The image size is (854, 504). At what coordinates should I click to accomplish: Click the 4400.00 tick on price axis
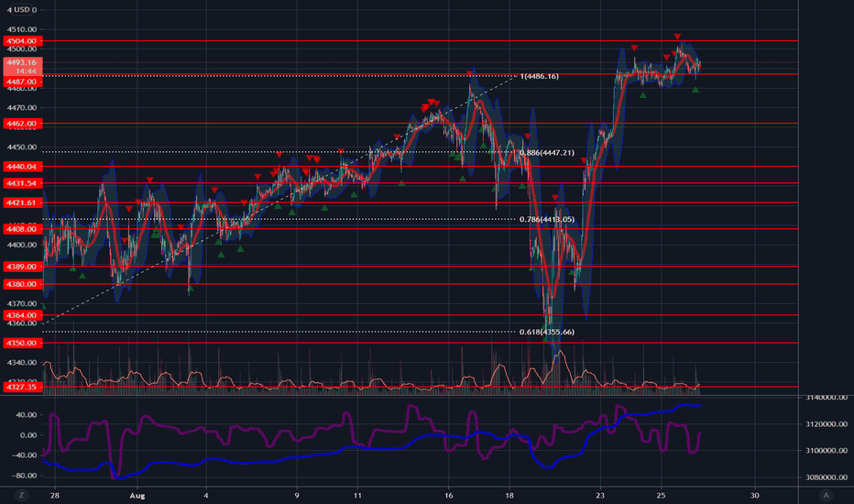[22, 245]
